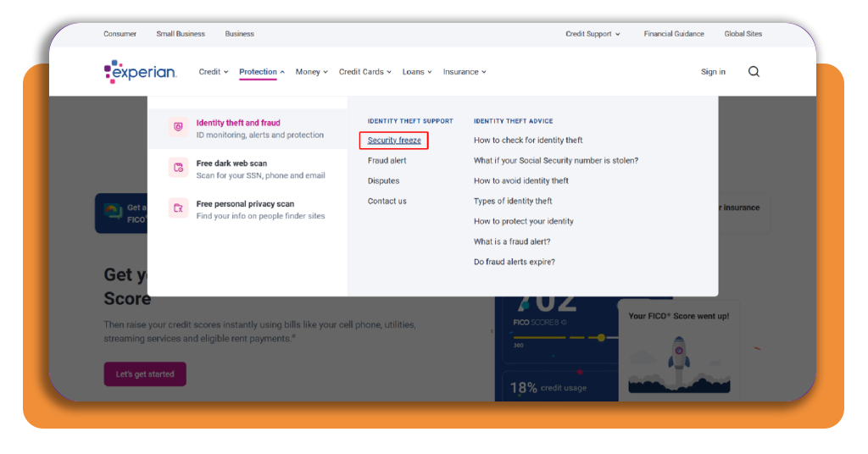Open Do fraud alerts expire article

[x=515, y=262]
